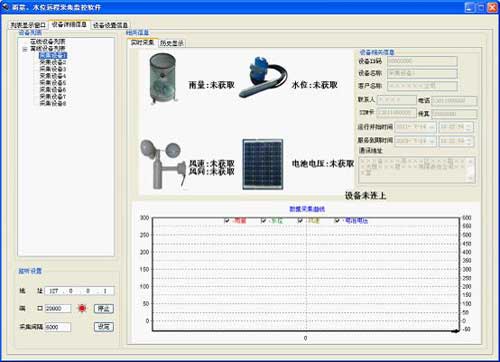Click the 停止 stop button
500x362 pixels.
click(104, 309)
